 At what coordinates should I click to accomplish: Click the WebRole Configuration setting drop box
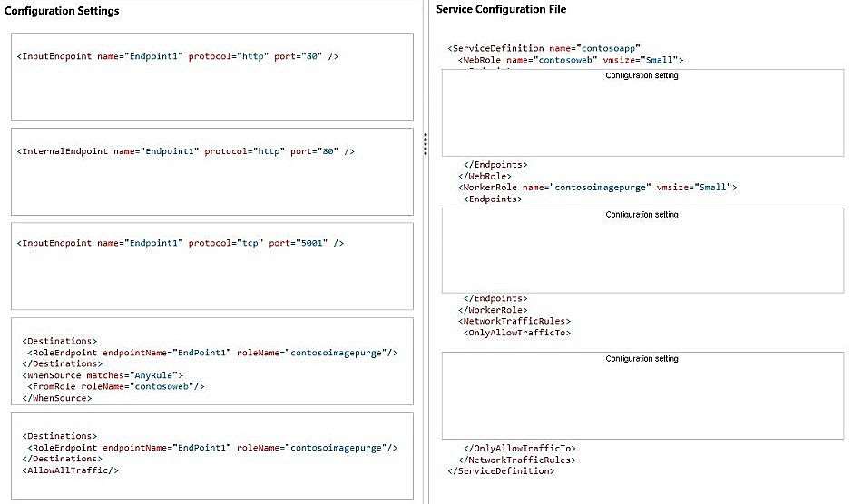pyautogui.click(x=642, y=113)
